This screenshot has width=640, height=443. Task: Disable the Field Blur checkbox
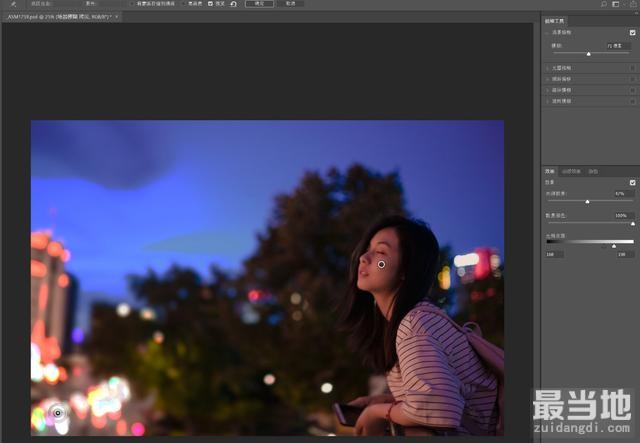(632, 33)
